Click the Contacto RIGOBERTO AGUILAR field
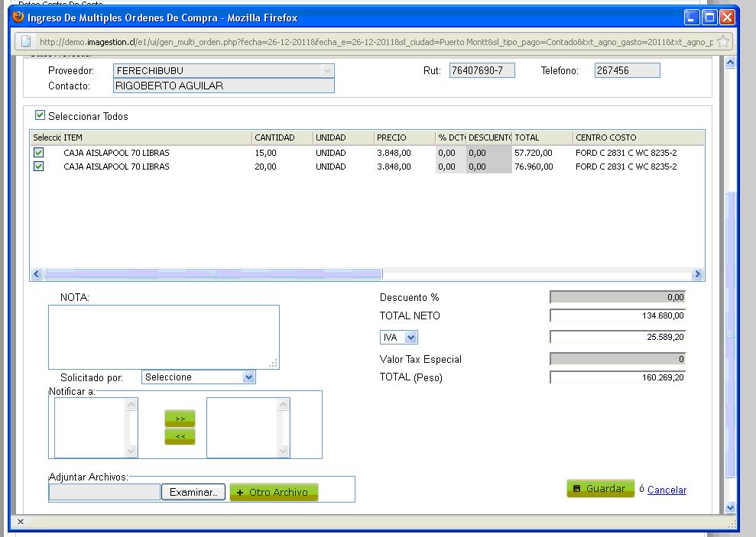Viewport: 756px width, 537px height. click(224, 86)
